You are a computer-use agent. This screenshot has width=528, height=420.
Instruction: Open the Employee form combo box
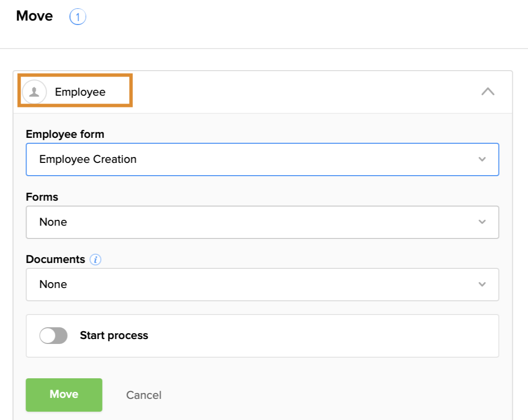[x=262, y=159]
